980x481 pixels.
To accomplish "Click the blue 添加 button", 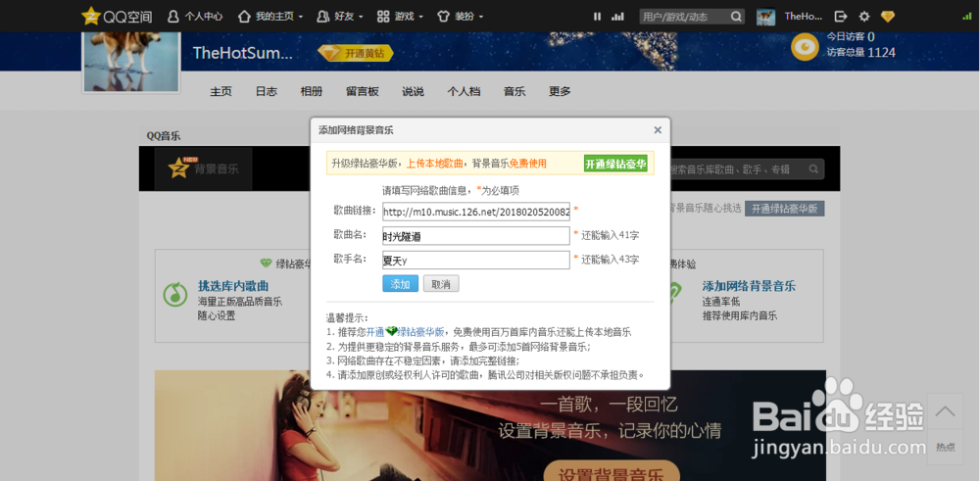I will click(400, 283).
